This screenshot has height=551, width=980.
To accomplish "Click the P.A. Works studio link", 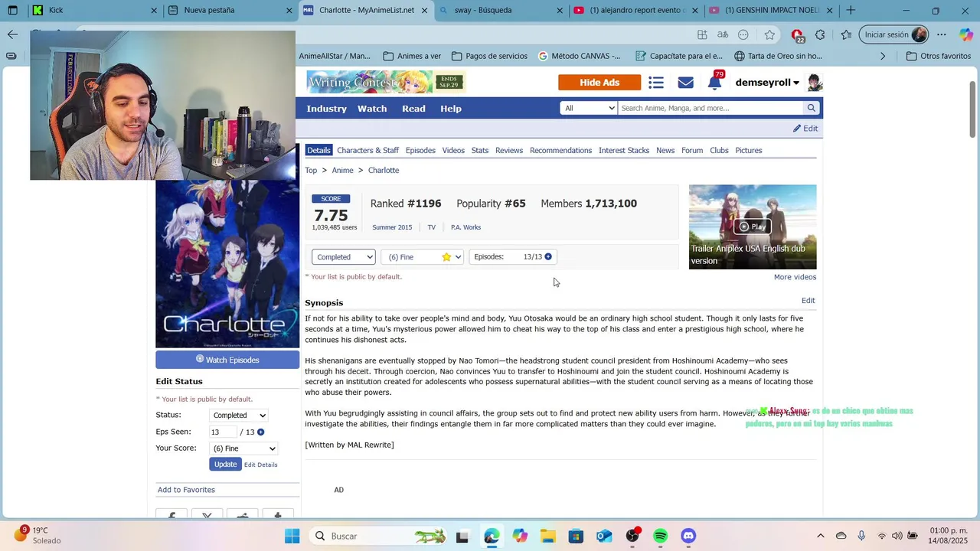I will click(x=465, y=227).
